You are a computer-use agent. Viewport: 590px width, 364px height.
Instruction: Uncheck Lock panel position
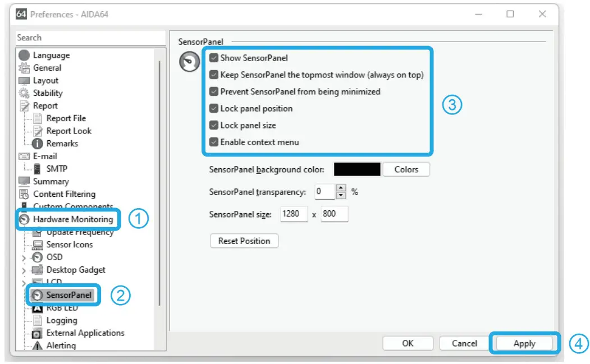pos(214,108)
